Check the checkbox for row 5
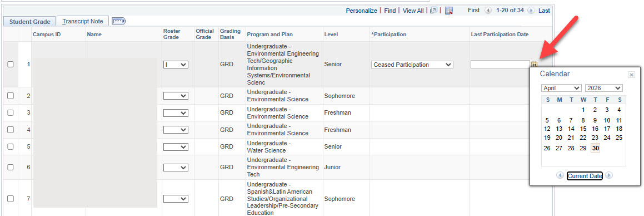The width and height of the screenshot is (644, 216). [x=11, y=146]
